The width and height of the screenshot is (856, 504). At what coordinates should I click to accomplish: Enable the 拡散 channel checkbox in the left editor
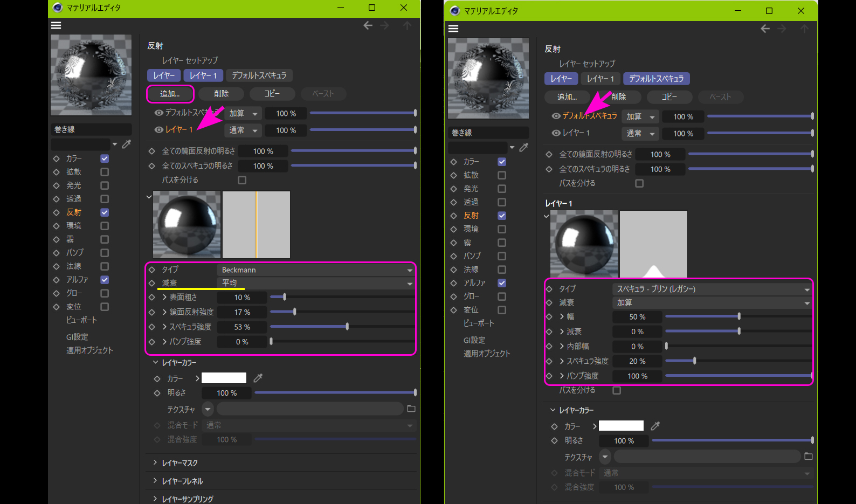[x=105, y=172]
